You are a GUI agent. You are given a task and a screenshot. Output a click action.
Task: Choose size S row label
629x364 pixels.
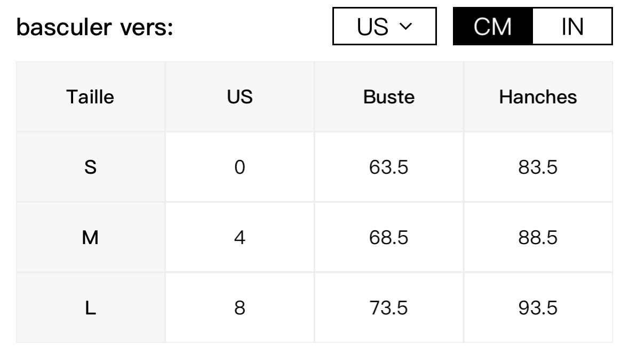(90, 167)
